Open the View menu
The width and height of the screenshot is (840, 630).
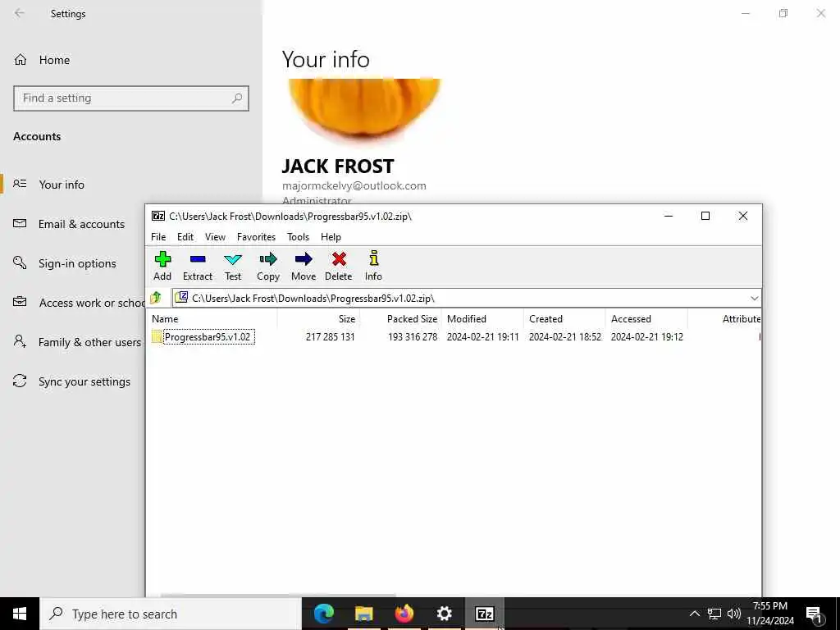point(216,237)
